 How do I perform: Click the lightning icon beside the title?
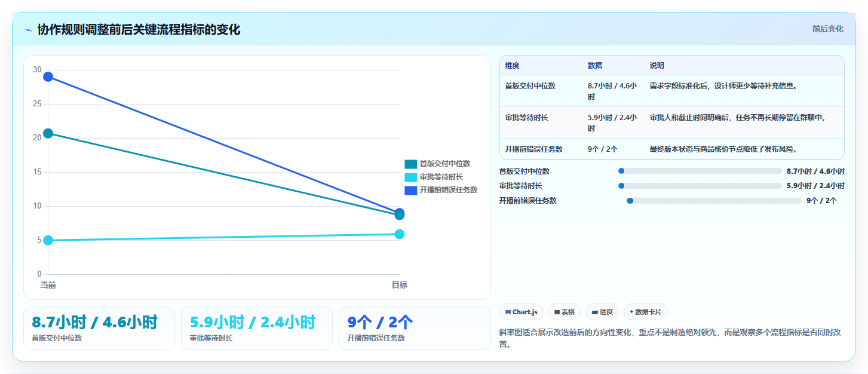pyautogui.click(x=28, y=29)
